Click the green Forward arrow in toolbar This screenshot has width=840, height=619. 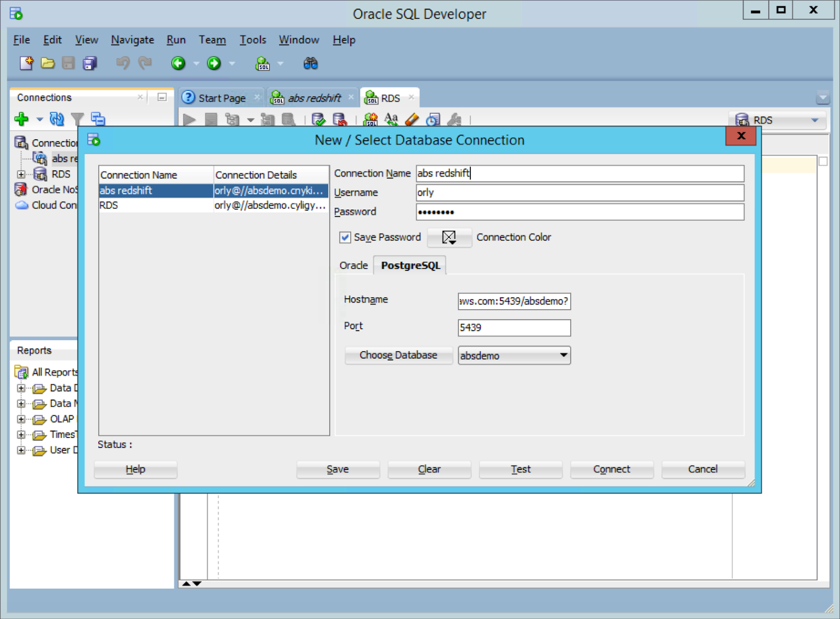coord(214,64)
